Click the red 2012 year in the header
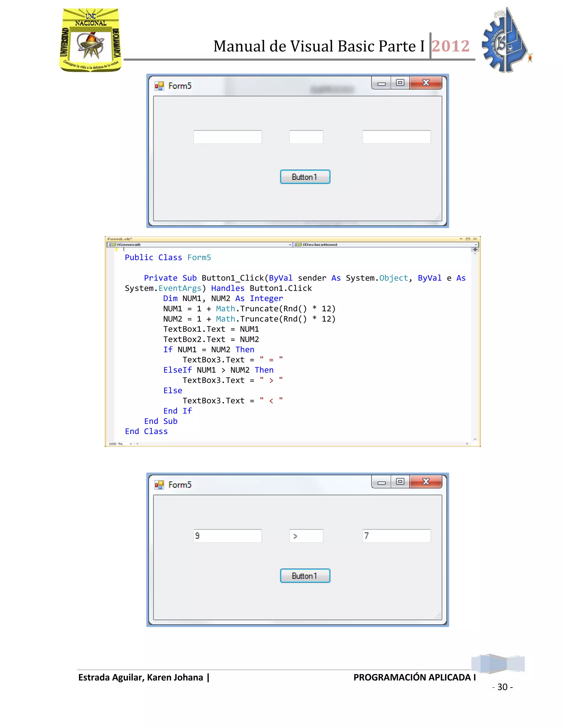The height and width of the screenshot is (728, 563). click(x=451, y=46)
